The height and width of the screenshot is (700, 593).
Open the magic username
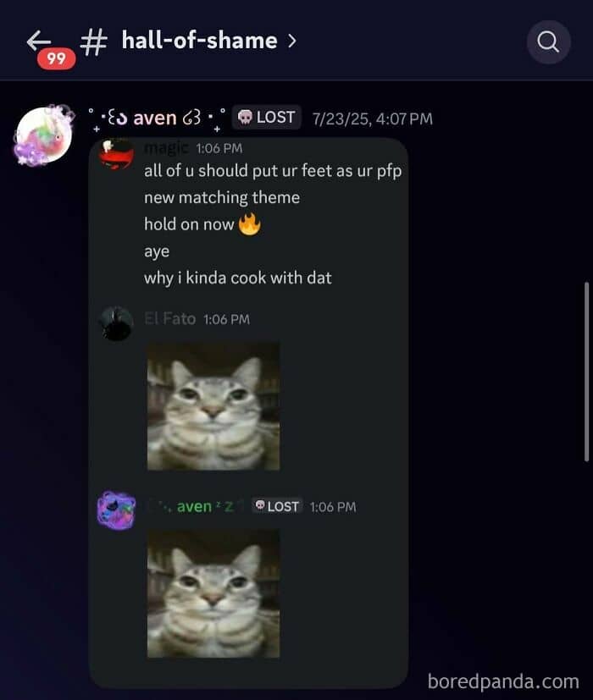click(x=166, y=147)
